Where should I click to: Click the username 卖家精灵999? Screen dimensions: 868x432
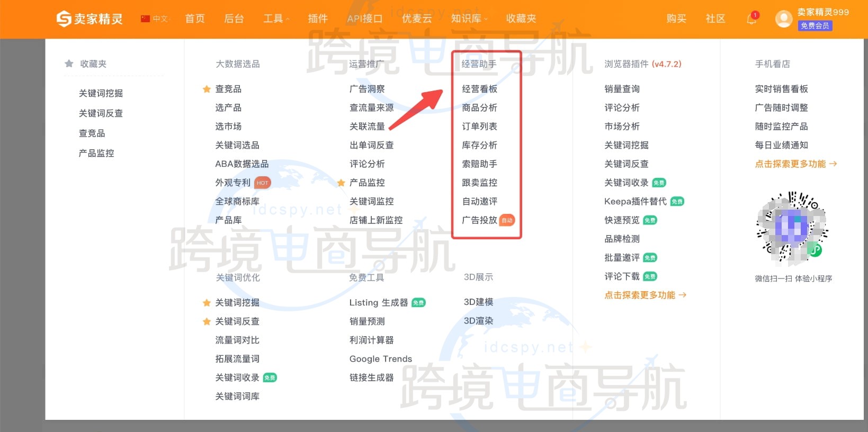pos(823,12)
